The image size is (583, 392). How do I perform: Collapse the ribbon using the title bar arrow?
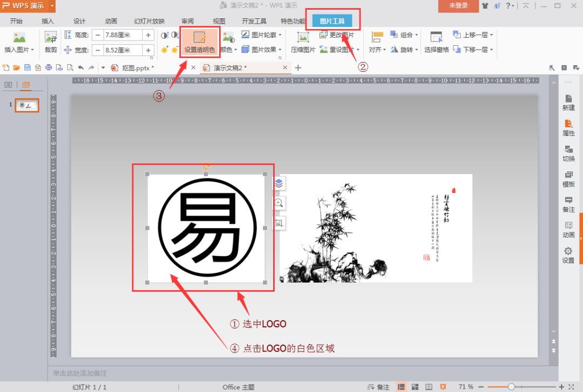[x=526, y=5]
